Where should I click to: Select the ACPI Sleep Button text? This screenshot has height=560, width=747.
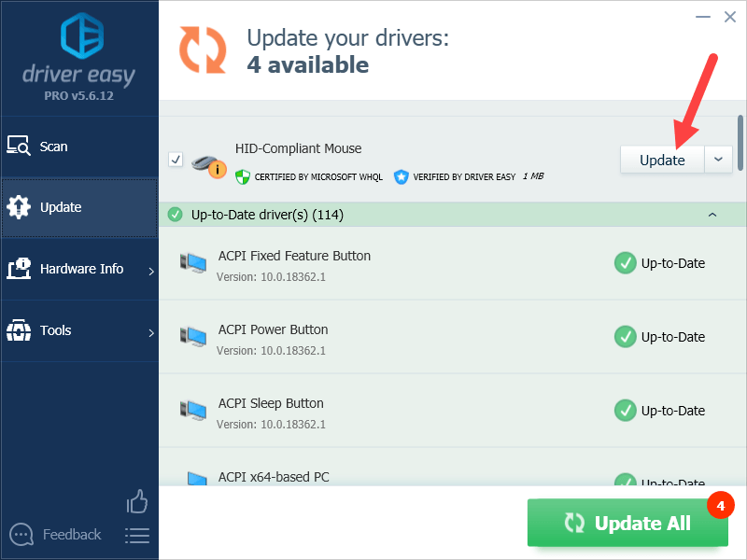pyautogui.click(x=271, y=404)
